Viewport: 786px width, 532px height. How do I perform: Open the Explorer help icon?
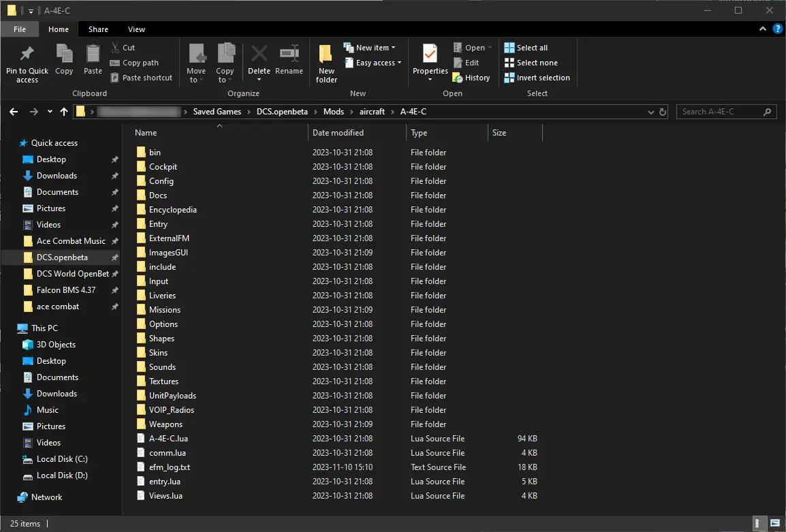(x=777, y=29)
